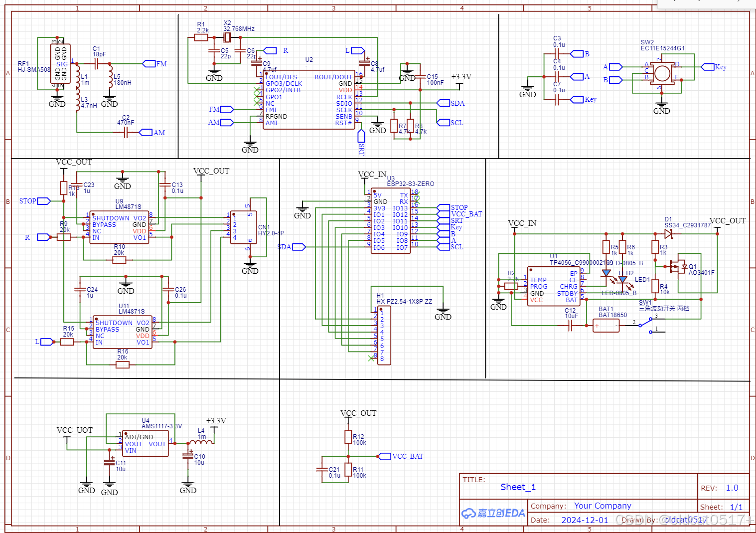Screen dimensions: 756x533
Task: Select the REV value 1.0
Action: coord(732,488)
